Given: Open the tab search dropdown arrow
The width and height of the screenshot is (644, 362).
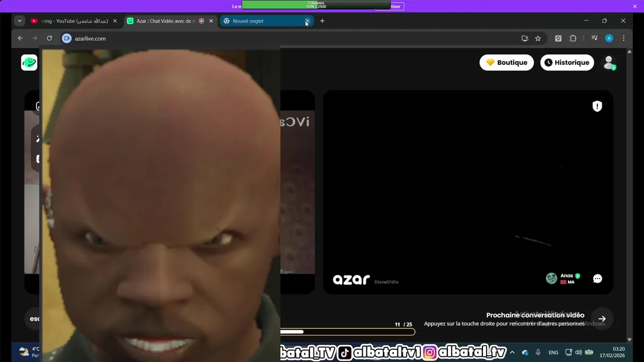Looking at the screenshot, I should [x=19, y=21].
